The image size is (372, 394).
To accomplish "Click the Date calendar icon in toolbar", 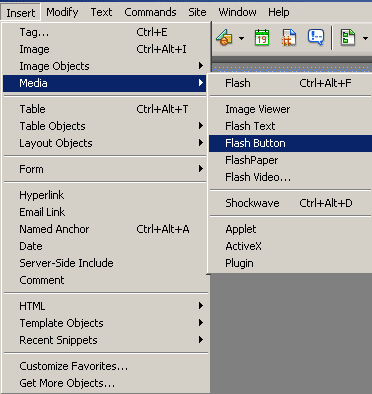I will tap(262, 37).
